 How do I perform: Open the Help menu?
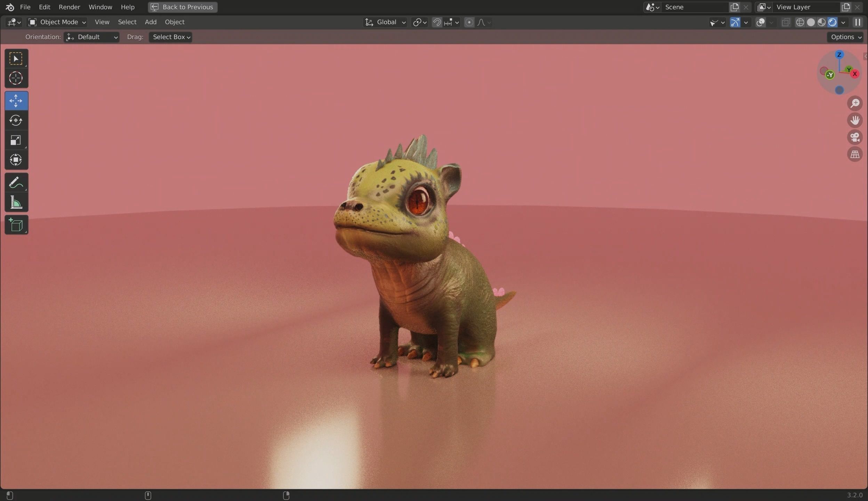[127, 7]
